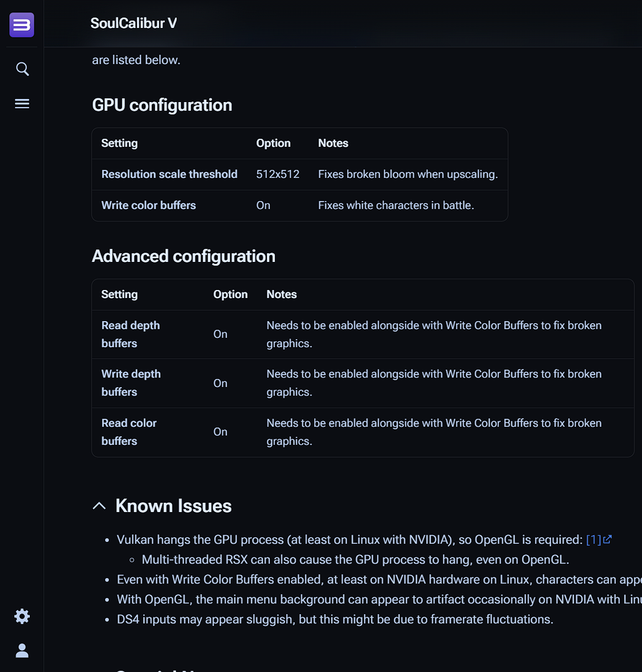Select the Write depth buffers setting cell
Viewport: 642px width, 672px height.
(131, 383)
